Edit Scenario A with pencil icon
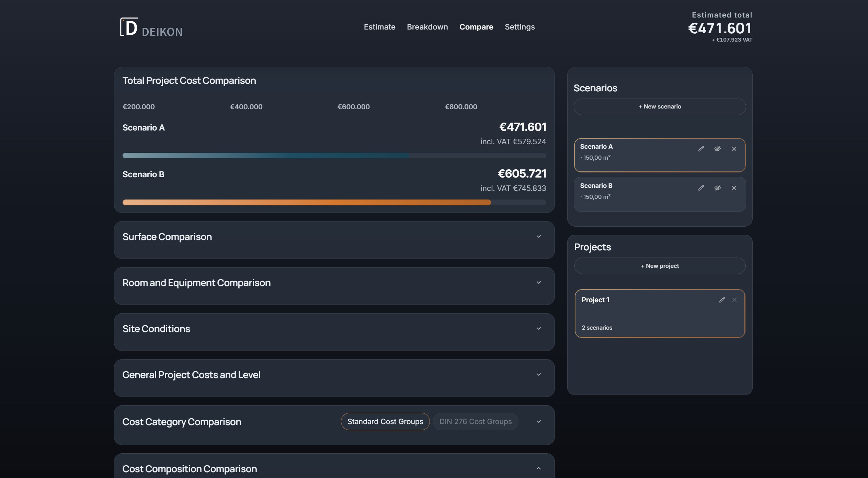The width and height of the screenshot is (868, 478). [701, 149]
